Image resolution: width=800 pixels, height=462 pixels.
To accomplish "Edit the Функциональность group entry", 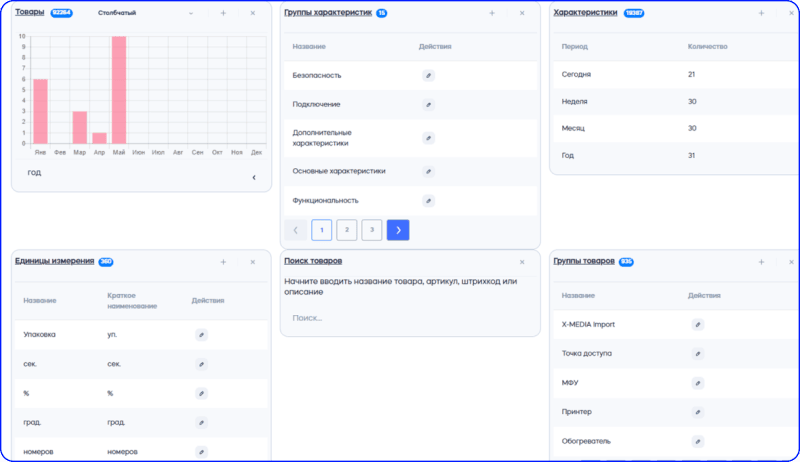I will pos(429,200).
